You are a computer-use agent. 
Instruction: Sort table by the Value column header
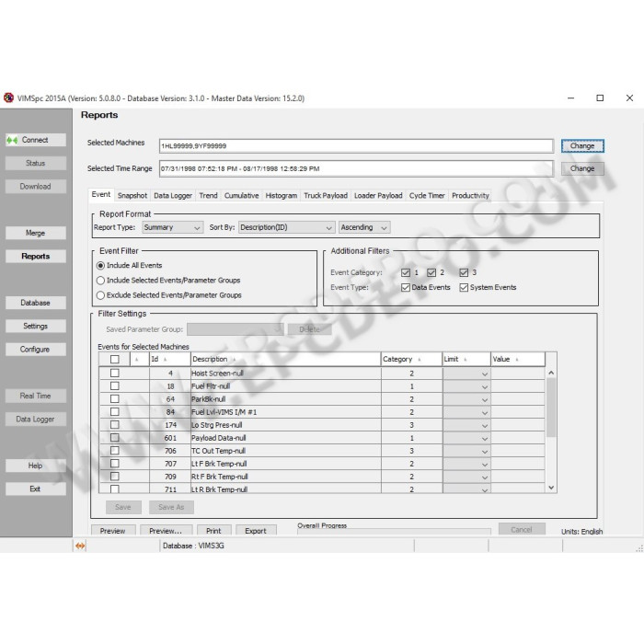click(518, 360)
